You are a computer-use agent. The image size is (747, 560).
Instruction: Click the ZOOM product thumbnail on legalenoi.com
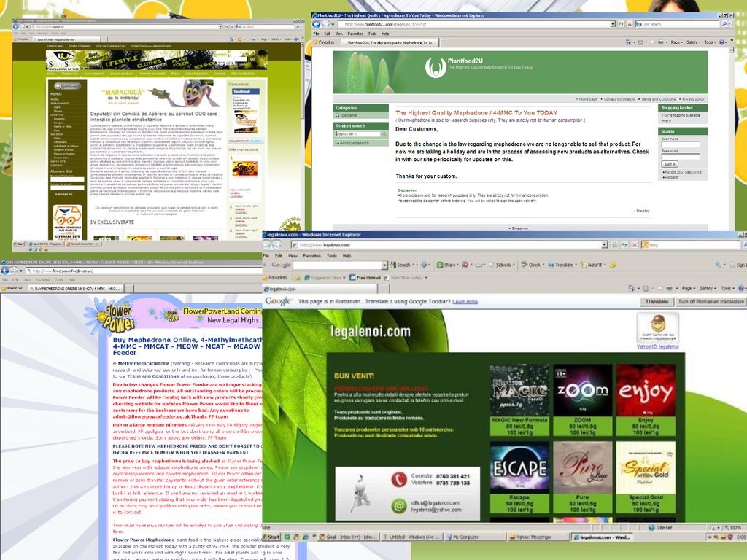click(x=582, y=390)
